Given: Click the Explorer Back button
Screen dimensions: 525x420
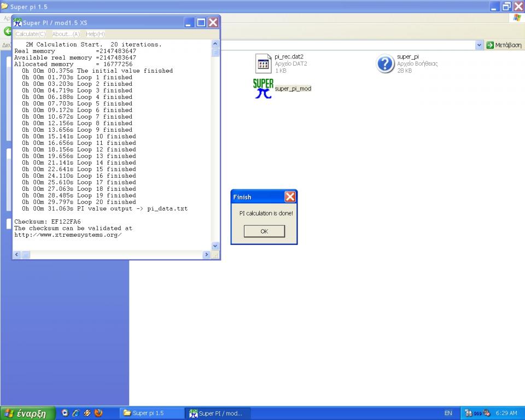Looking at the screenshot, I should point(7,32).
